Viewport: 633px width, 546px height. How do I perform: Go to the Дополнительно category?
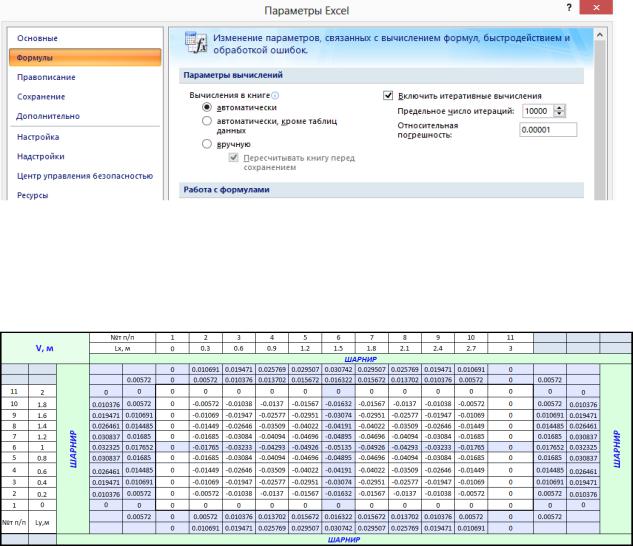point(46,116)
